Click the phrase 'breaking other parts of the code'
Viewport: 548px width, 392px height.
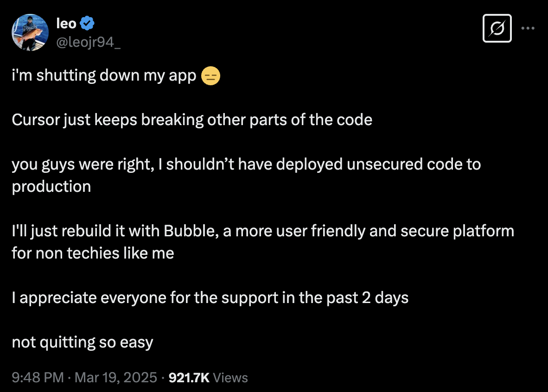(257, 120)
